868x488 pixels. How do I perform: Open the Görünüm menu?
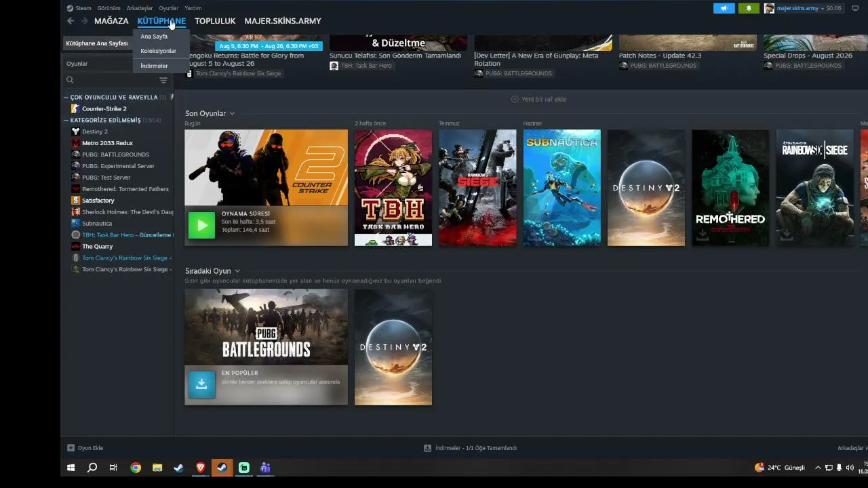(x=108, y=8)
